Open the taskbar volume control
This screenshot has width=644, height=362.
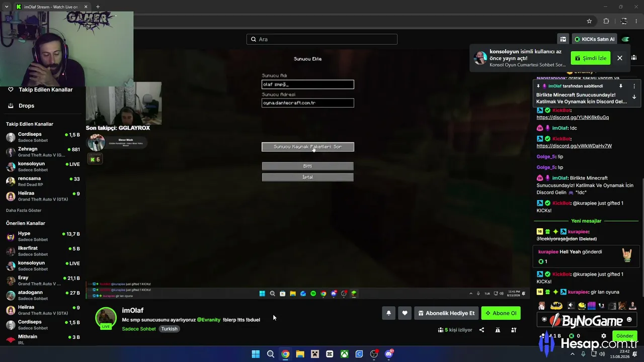click(x=602, y=354)
